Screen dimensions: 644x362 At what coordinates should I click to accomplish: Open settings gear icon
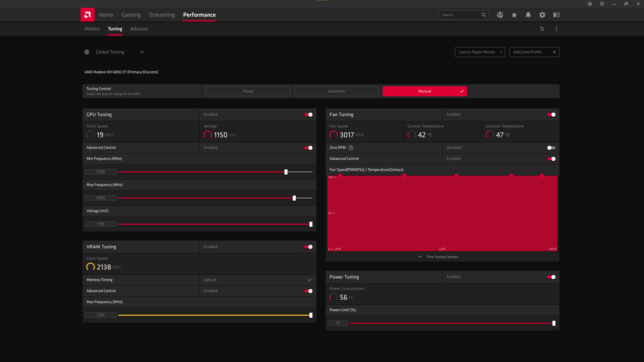pyautogui.click(x=542, y=15)
